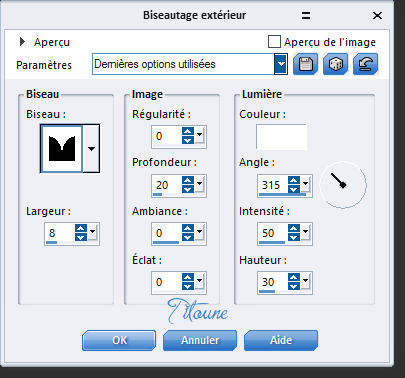The width and height of the screenshot is (405, 378).
Task: Increase Éclat with the up arrow
Action: (188, 278)
